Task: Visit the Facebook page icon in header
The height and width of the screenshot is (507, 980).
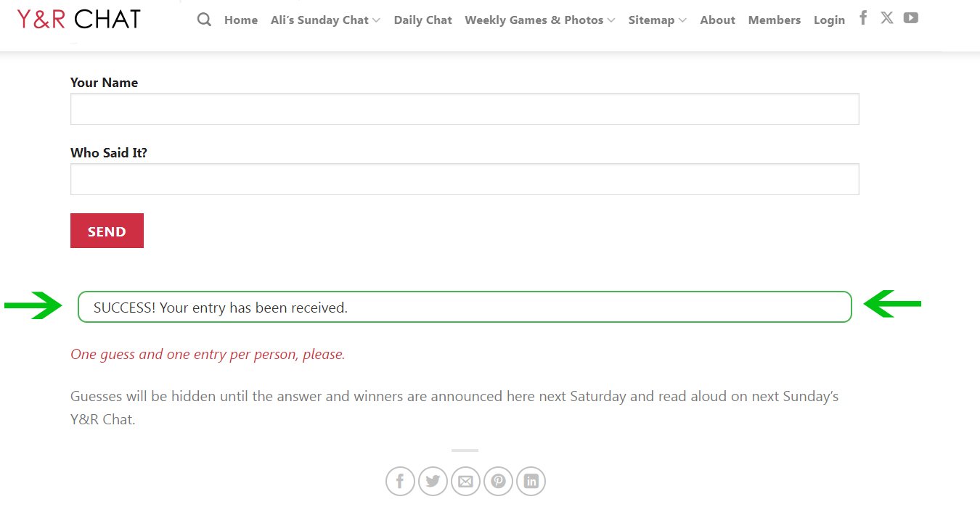Action: (863, 18)
